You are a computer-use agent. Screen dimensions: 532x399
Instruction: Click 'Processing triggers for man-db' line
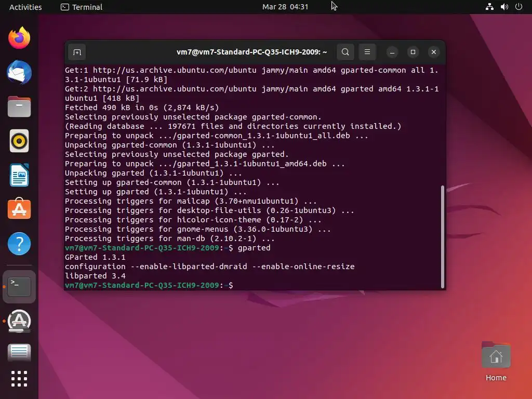(170, 238)
